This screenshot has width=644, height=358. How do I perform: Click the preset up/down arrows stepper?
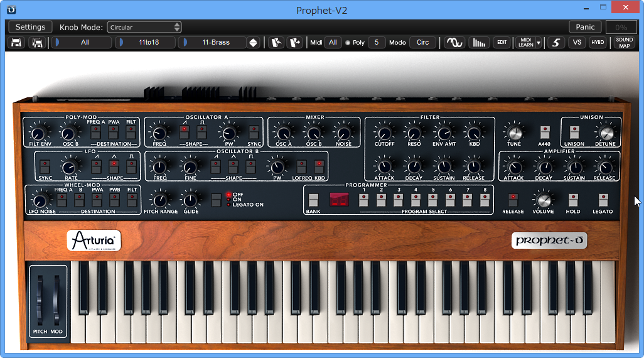click(254, 42)
